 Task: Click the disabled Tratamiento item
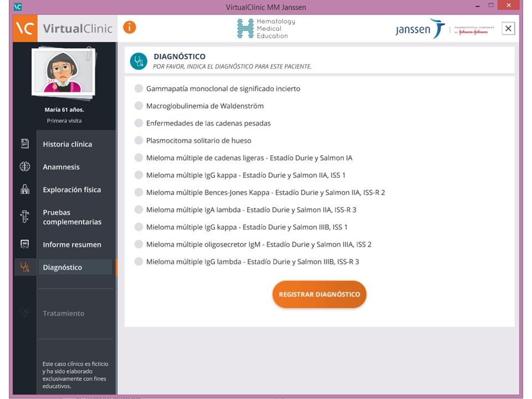pos(63,313)
